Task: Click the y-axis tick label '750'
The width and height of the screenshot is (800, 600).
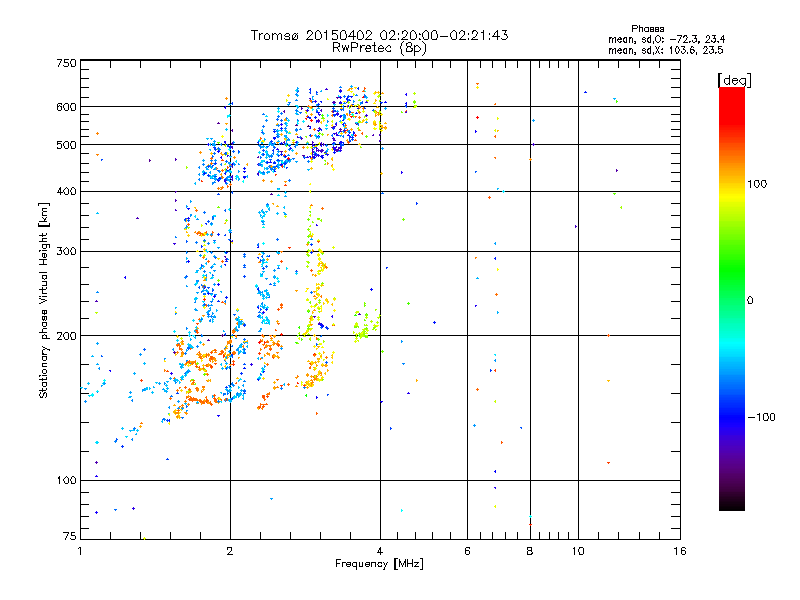Action: [66, 63]
